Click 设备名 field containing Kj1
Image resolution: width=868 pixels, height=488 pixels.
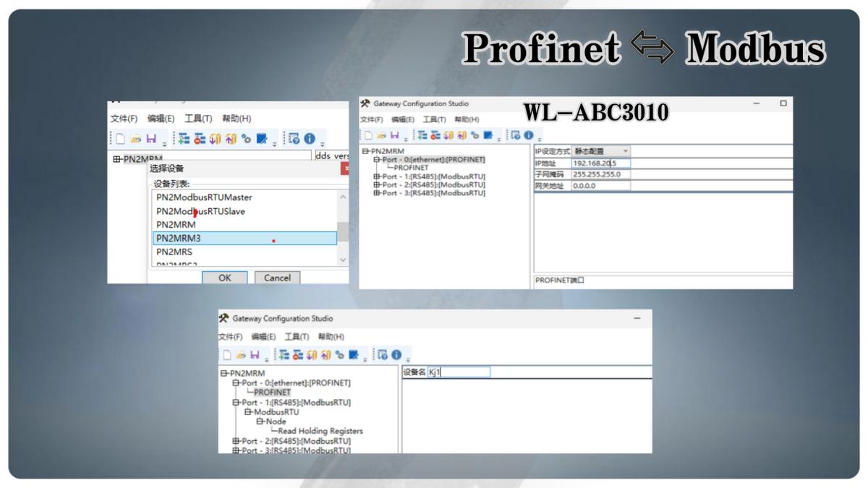(459, 372)
